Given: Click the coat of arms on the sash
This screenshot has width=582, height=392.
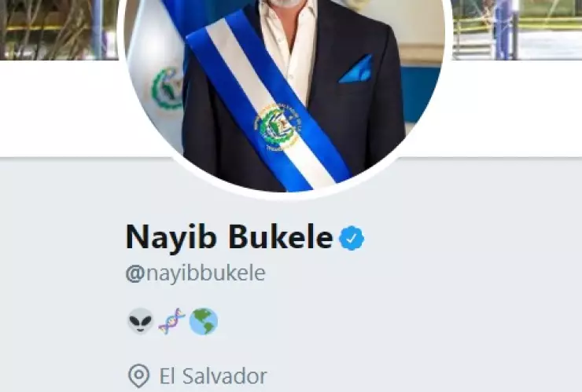Looking at the screenshot, I should 278,126.
